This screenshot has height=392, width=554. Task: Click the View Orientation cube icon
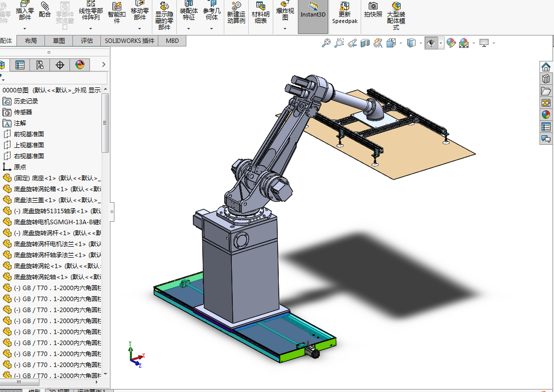tap(391, 43)
